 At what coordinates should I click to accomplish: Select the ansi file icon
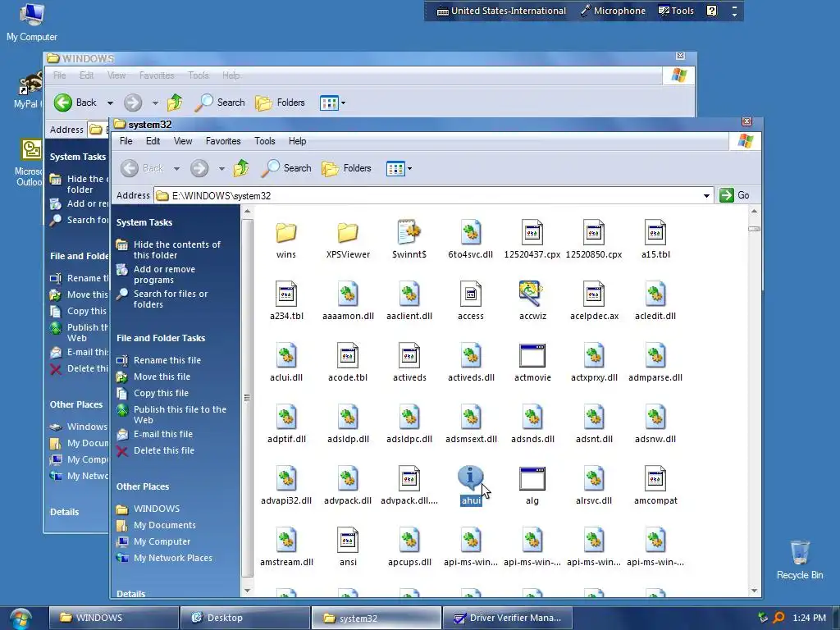(348, 540)
